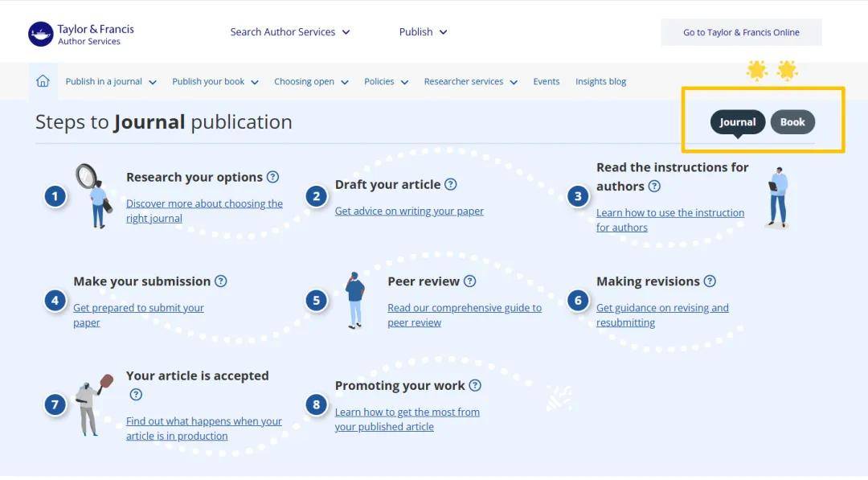This screenshot has width=868, height=480.
Task: Open the Publish dropdown in header
Action: click(x=423, y=32)
